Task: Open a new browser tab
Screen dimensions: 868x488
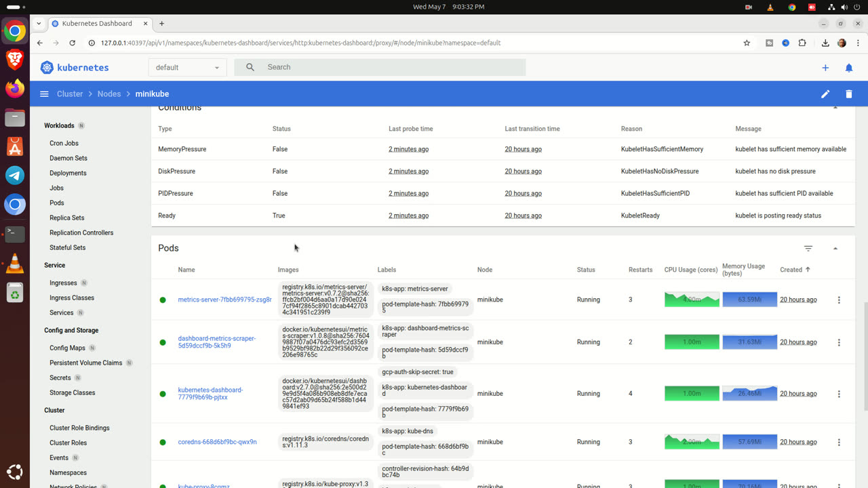Action: pos(161,23)
